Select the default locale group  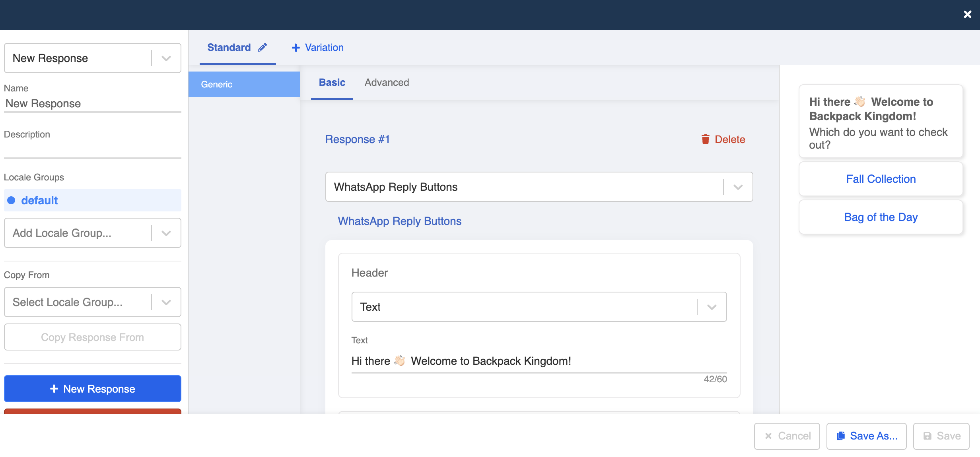[x=39, y=200]
